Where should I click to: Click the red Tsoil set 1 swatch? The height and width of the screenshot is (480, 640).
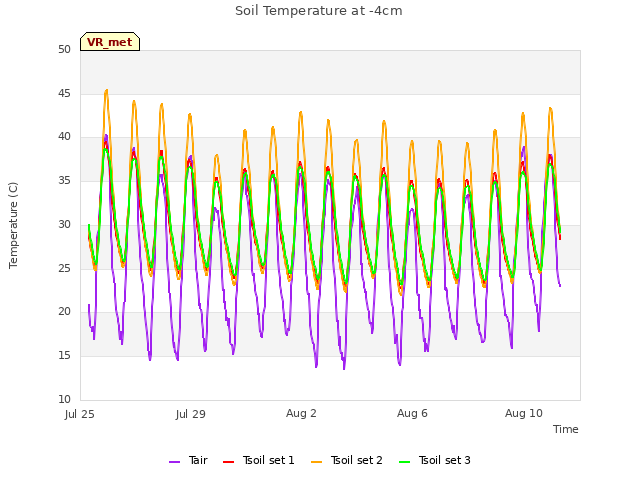click(x=228, y=462)
